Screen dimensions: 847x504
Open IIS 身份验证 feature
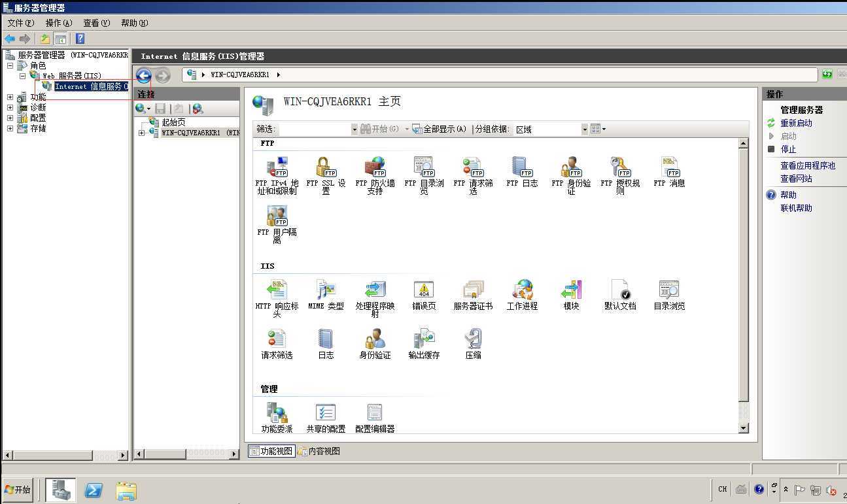click(x=375, y=344)
